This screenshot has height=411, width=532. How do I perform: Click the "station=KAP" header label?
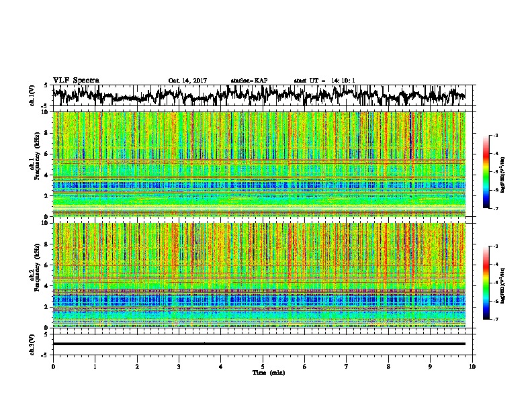click(249, 81)
